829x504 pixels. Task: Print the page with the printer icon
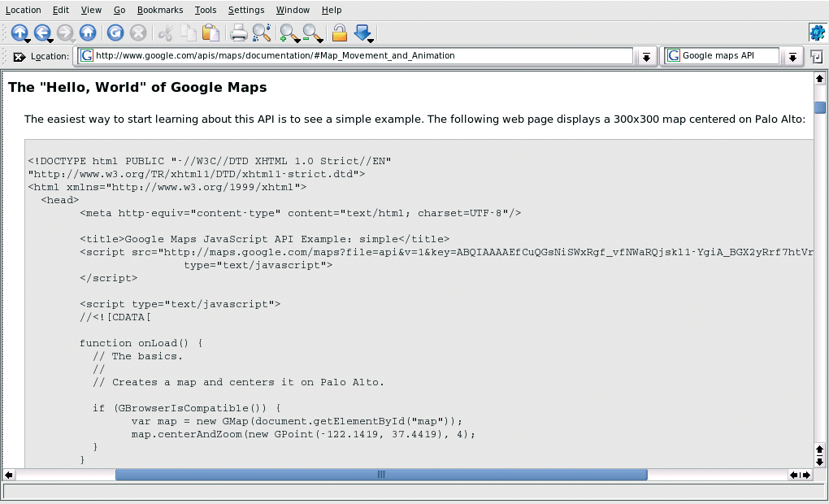coord(238,33)
